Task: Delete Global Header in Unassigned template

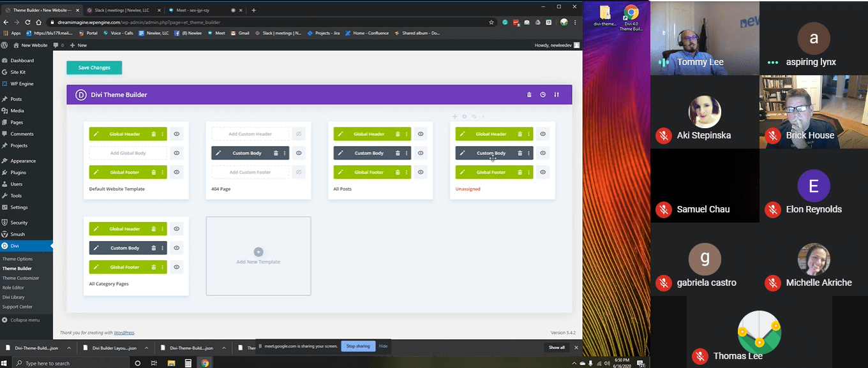Action: pyautogui.click(x=520, y=134)
